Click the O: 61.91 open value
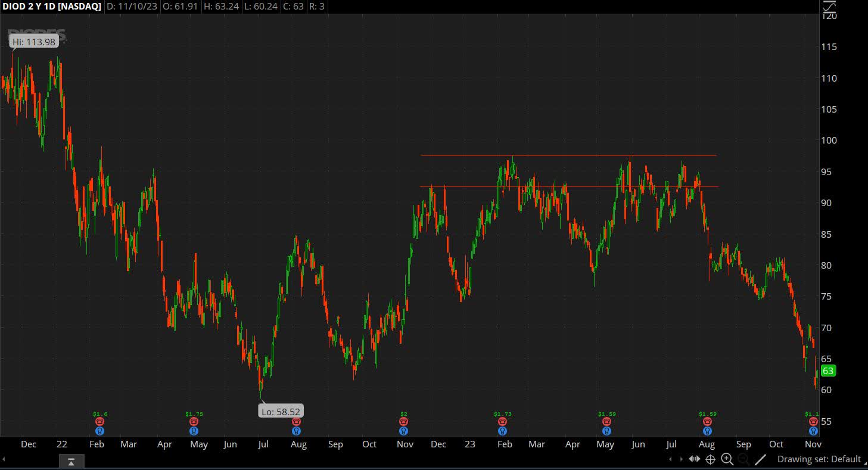 [182, 7]
